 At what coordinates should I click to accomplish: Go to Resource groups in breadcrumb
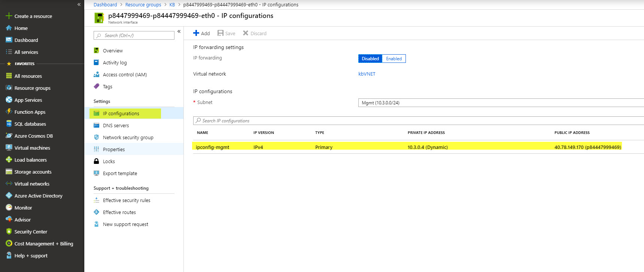click(143, 4)
